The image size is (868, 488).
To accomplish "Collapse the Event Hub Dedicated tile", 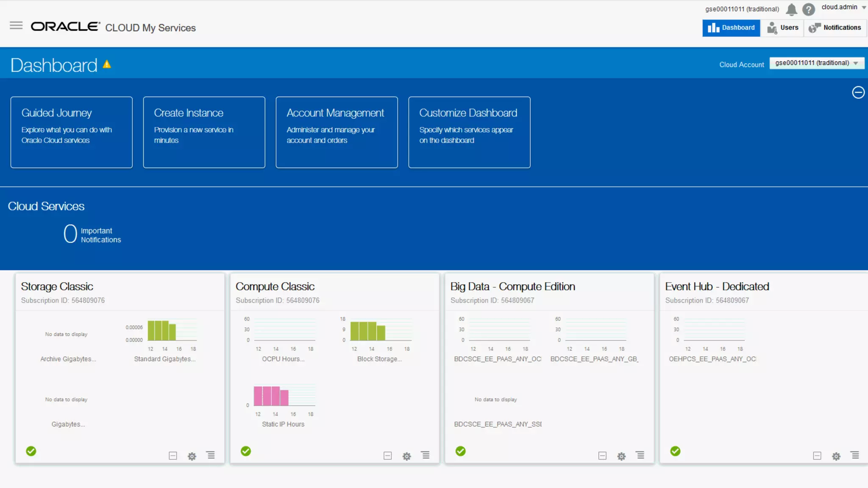I will pyautogui.click(x=817, y=456).
